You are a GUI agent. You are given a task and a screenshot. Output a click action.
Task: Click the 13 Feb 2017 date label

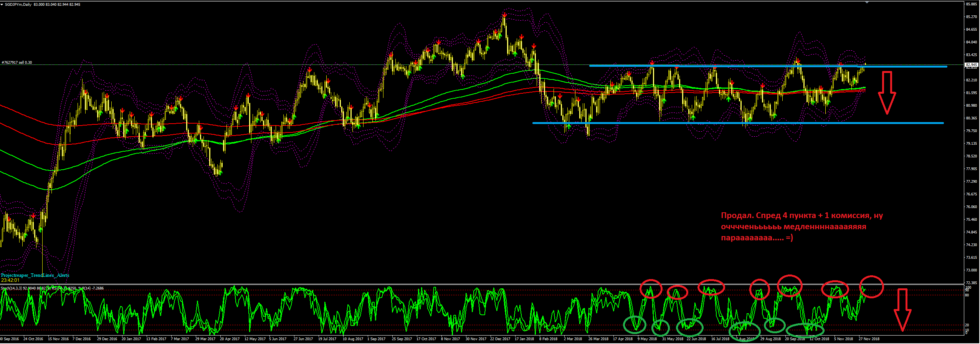[x=156, y=339]
